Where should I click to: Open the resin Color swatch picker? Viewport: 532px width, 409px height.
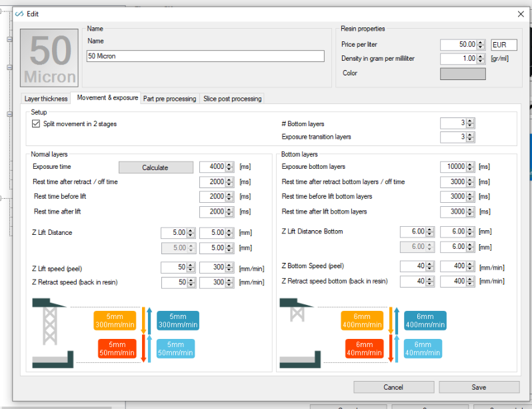463,73
